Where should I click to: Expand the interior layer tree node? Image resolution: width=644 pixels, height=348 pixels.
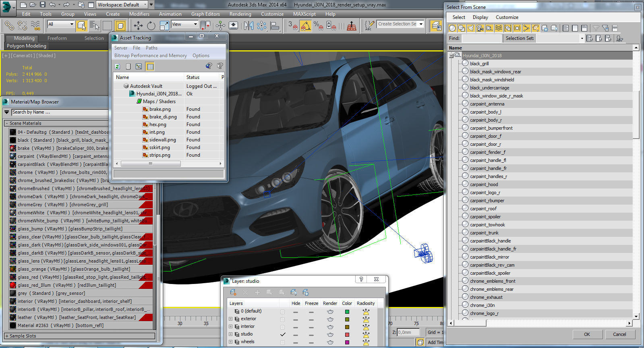pyautogui.click(x=231, y=327)
